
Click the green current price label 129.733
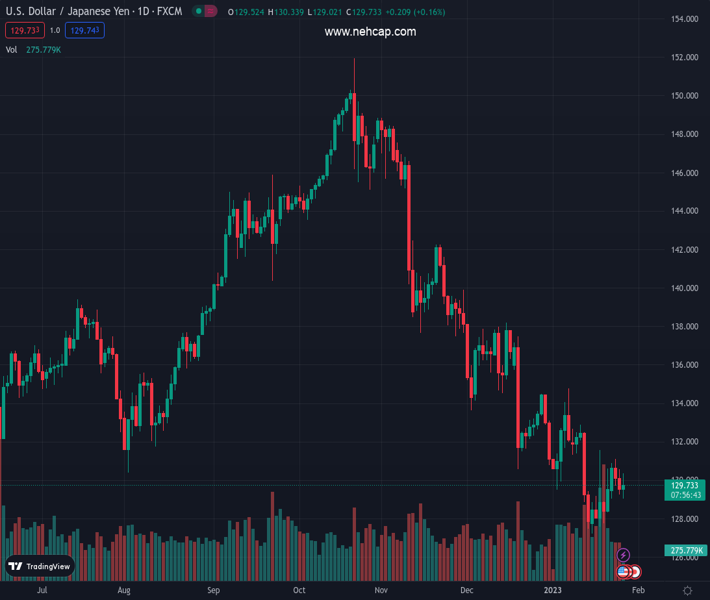click(x=685, y=485)
